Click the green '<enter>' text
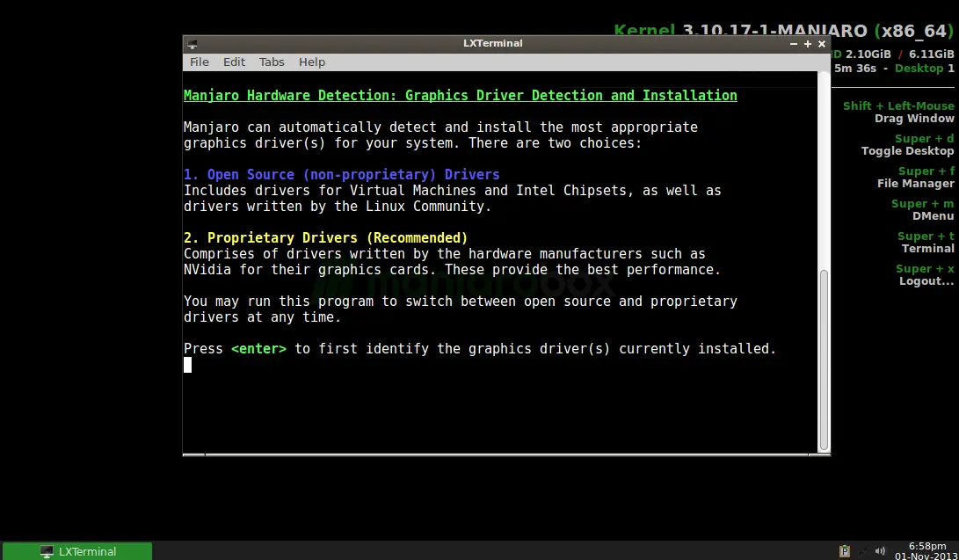Image resolution: width=959 pixels, height=560 pixels. pyautogui.click(x=258, y=348)
